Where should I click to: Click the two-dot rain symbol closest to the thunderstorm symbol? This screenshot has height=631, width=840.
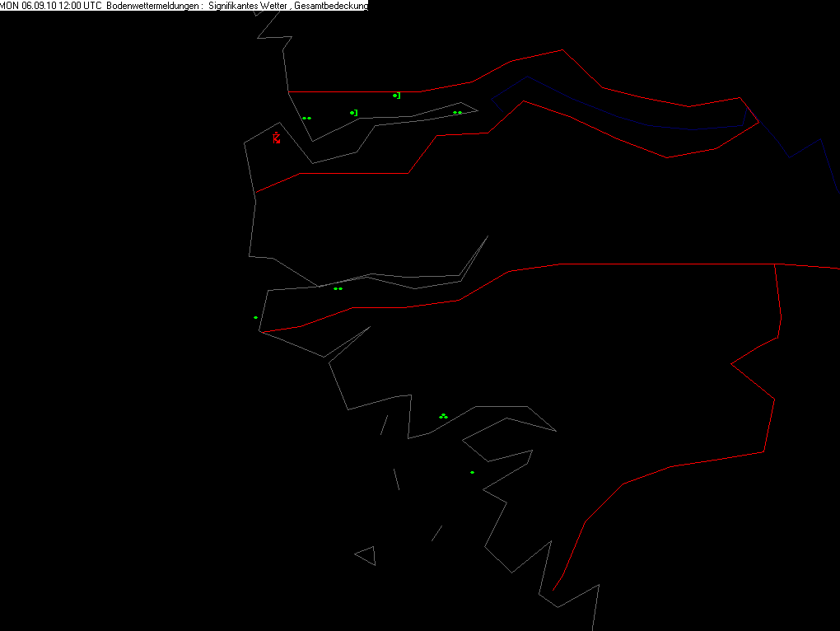pos(307,118)
